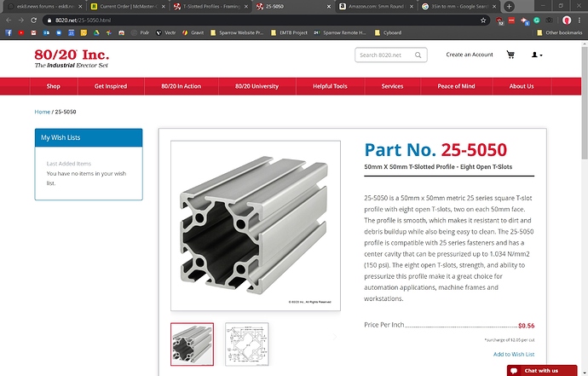
Task: Expand the user account dropdown
Action: coord(538,55)
